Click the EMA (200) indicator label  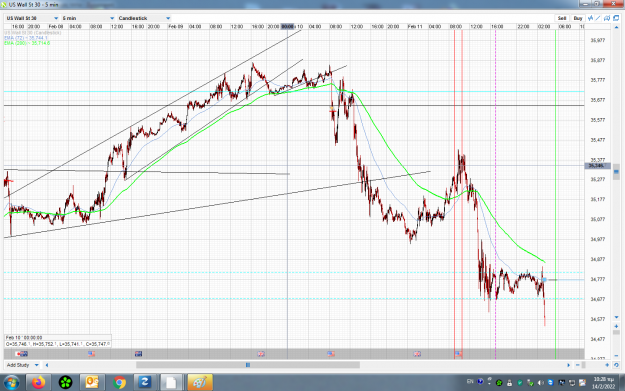click(27, 43)
